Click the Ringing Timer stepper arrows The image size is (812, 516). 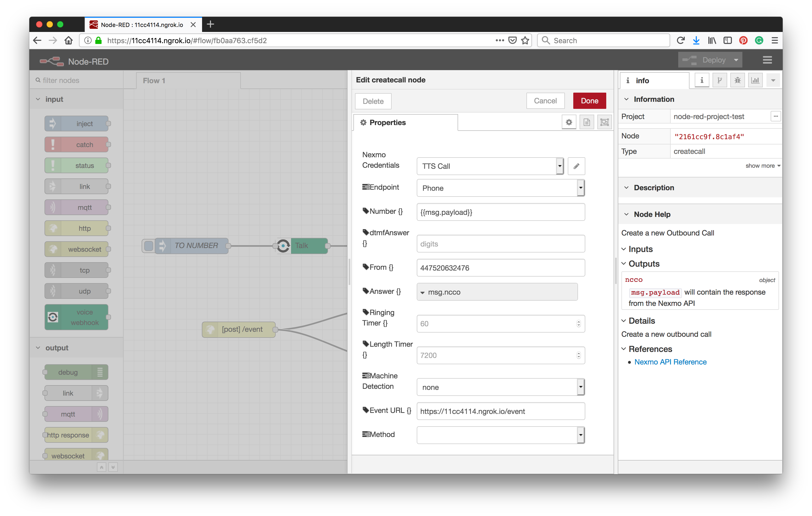click(x=579, y=324)
